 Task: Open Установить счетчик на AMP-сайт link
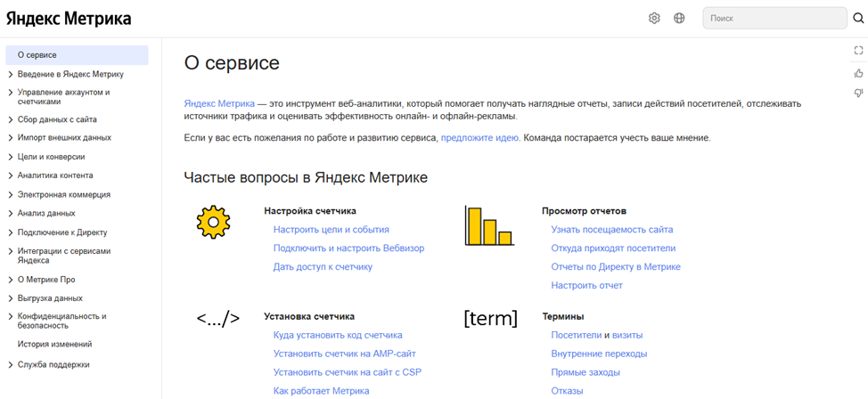(344, 354)
